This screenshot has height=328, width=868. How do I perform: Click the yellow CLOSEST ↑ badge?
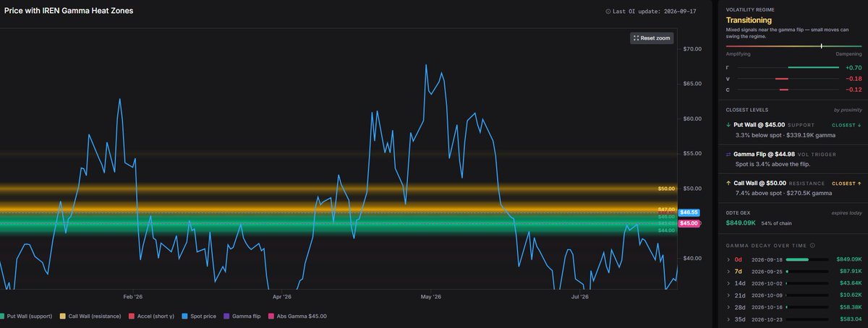[847, 184]
